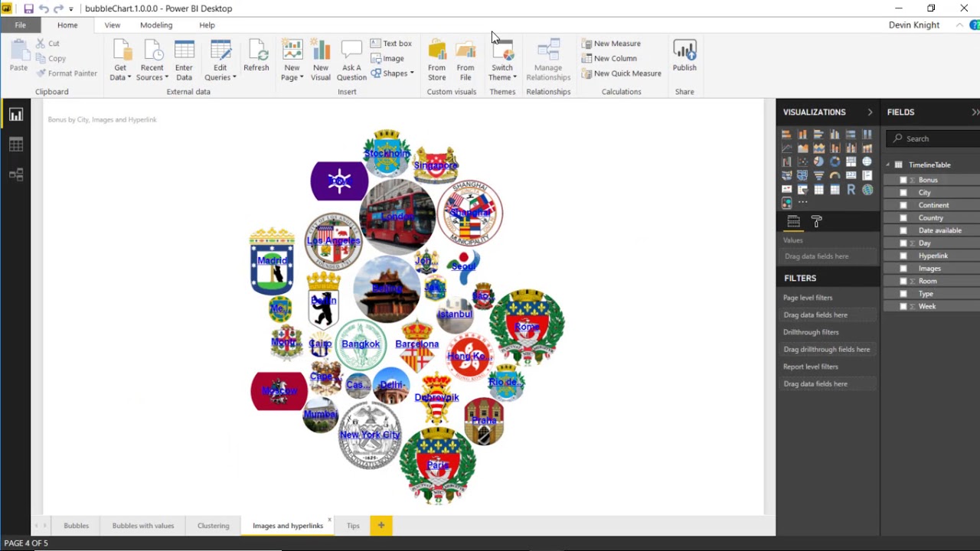This screenshot has width=980, height=551.
Task: Open the Format paint roller pane
Action: pyautogui.click(x=816, y=222)
